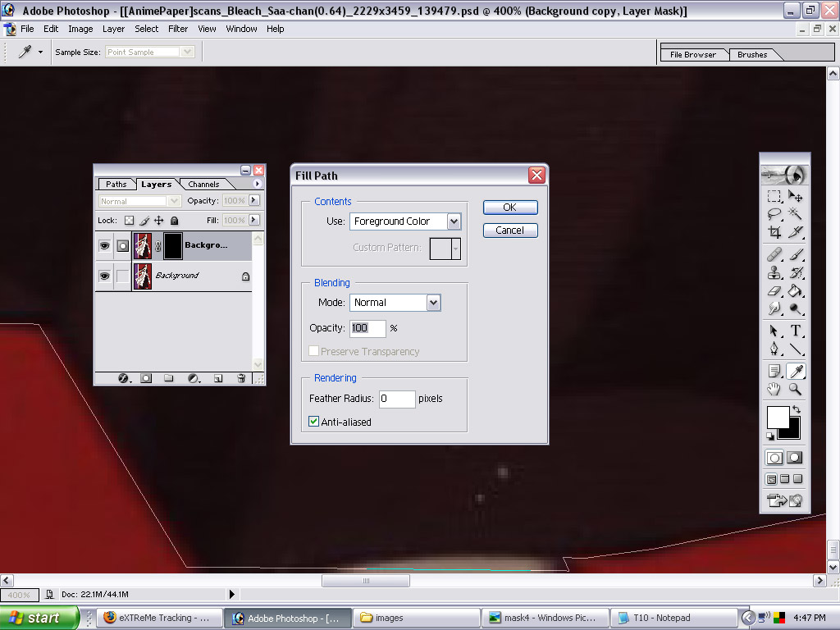Toggle the Anti-aliased checkbox
840x630 pixels.
click(314, 422)
